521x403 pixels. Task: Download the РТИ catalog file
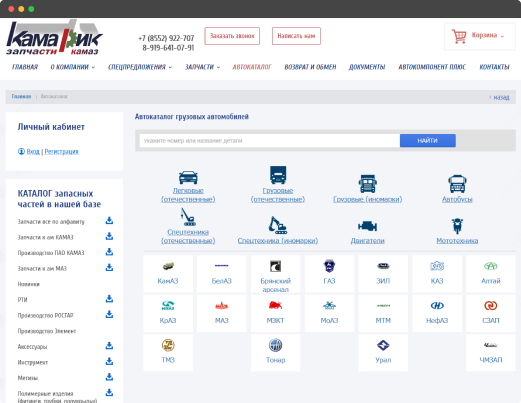[x=109, y=299]
